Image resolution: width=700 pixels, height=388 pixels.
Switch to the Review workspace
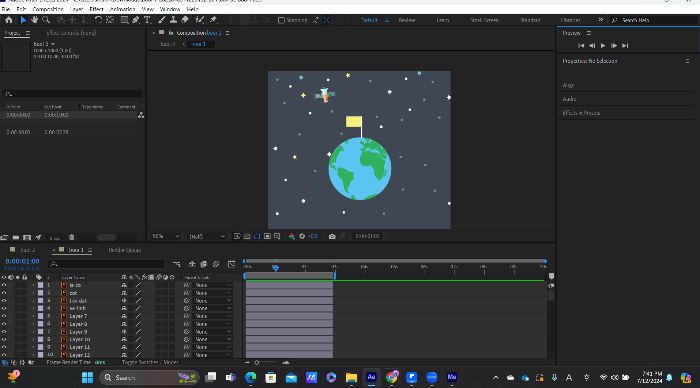pos(407,20)
